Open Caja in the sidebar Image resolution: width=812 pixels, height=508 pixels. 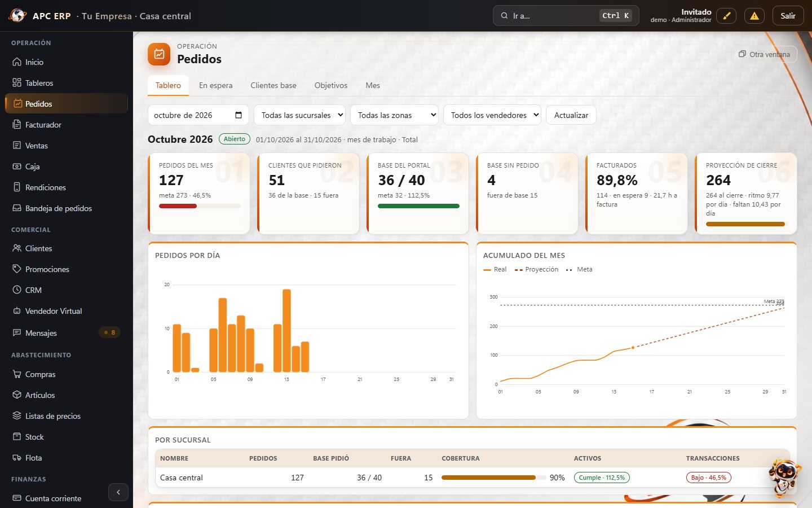tap(67, 167)
